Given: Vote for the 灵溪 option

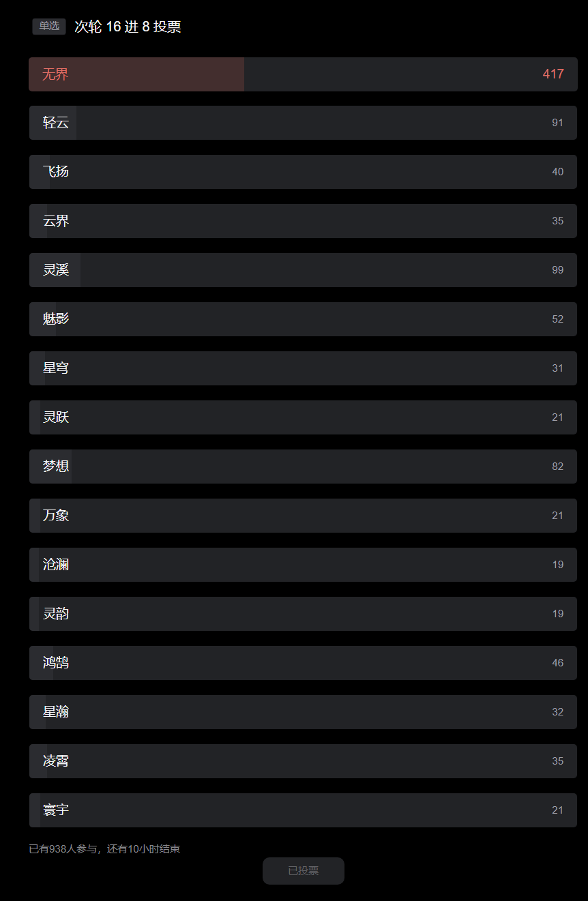Looking at the screenshot, I should tap(303, 270).
